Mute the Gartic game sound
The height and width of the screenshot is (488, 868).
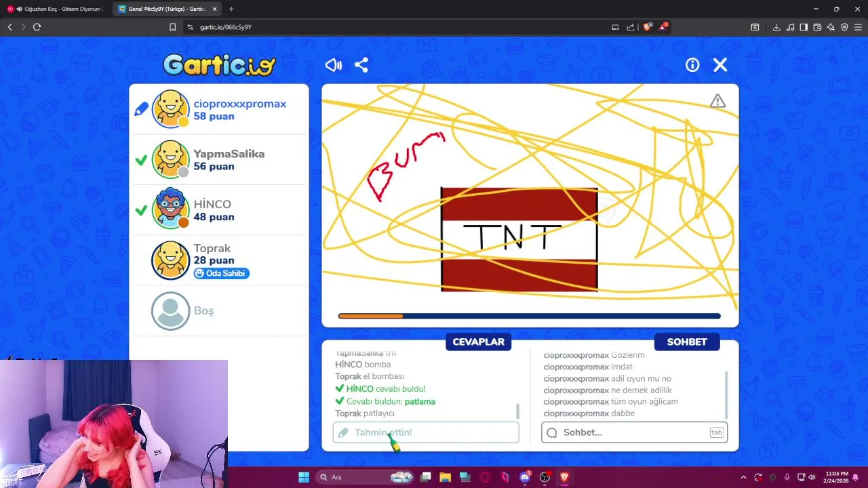click(x=334, y=65)
